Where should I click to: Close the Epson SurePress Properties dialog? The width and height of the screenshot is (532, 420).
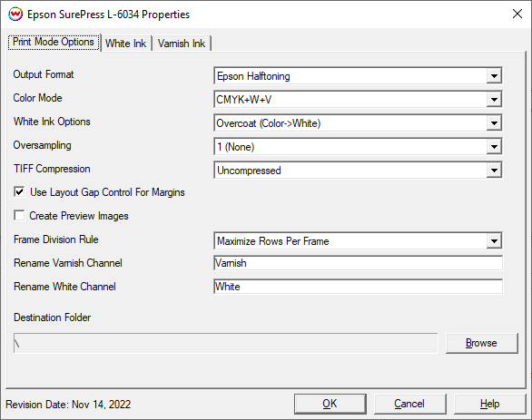click(x=517, y=14)
